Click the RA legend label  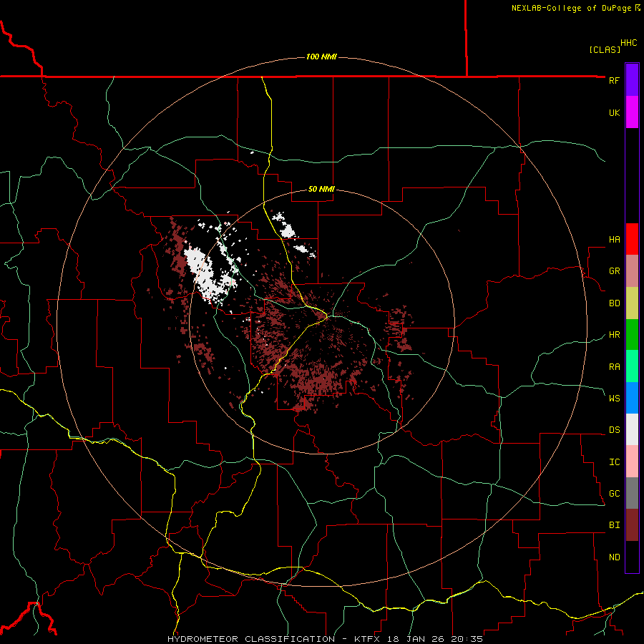tap(614, 367)
